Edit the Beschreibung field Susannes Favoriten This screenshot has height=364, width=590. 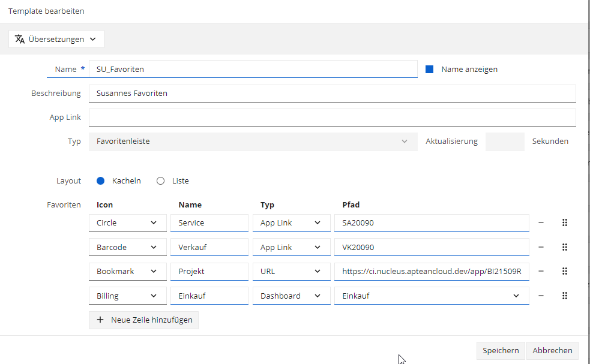(333, 94)
